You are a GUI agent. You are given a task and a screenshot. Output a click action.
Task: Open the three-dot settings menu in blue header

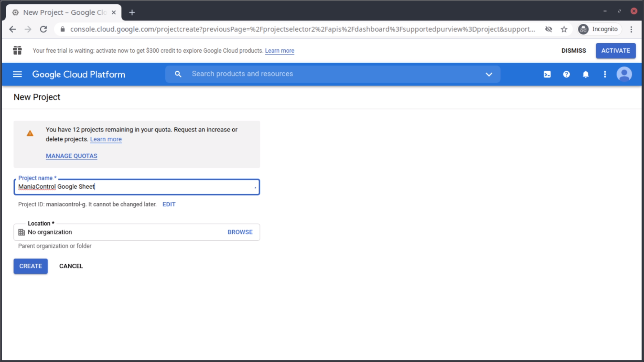[605, 74]
